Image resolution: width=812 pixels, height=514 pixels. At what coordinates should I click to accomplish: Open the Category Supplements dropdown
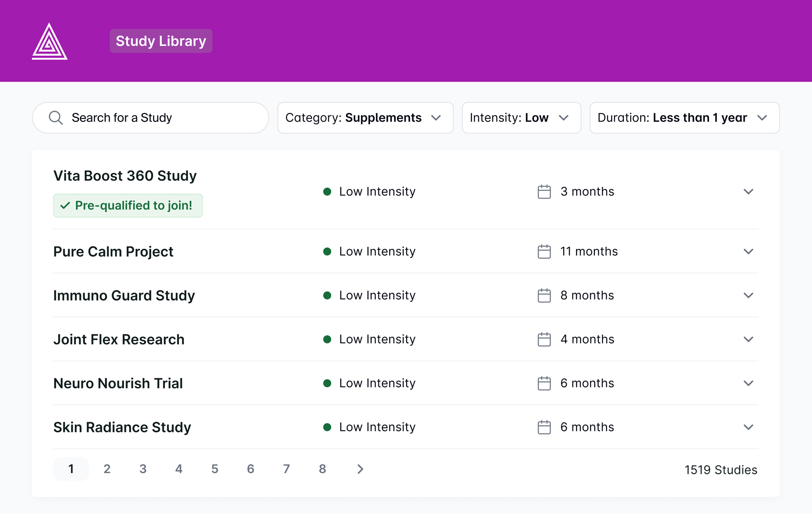pyautogui.click(x=363, y=117)
